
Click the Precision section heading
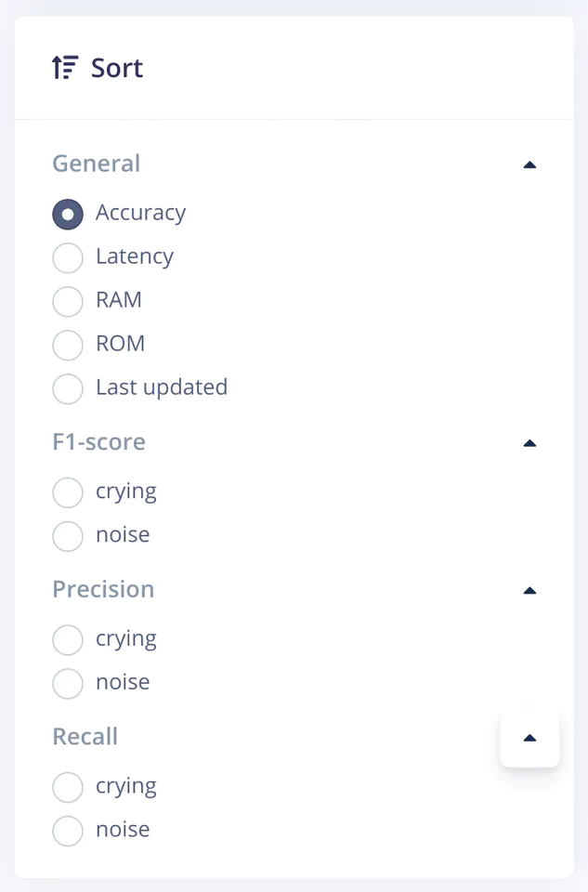click(103, 589)
